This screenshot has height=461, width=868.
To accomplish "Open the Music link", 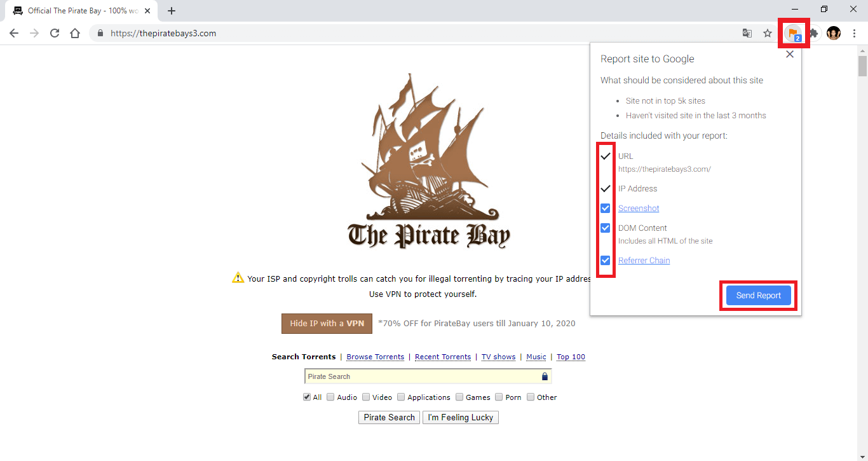I will coord(536,357).
